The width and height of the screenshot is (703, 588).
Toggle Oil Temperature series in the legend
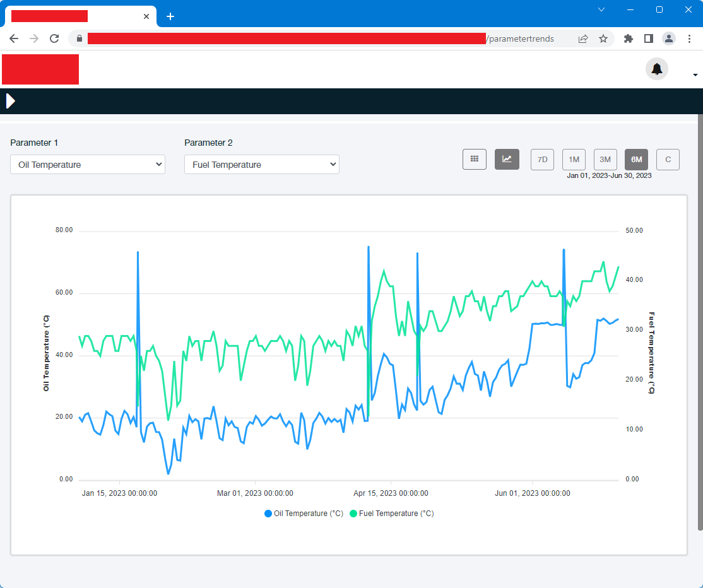click(x=304, y=514)
